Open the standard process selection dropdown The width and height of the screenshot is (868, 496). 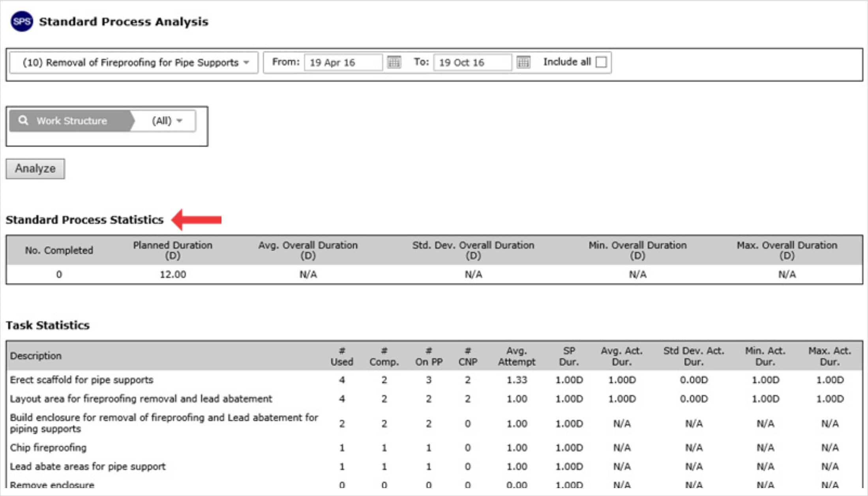134,62
